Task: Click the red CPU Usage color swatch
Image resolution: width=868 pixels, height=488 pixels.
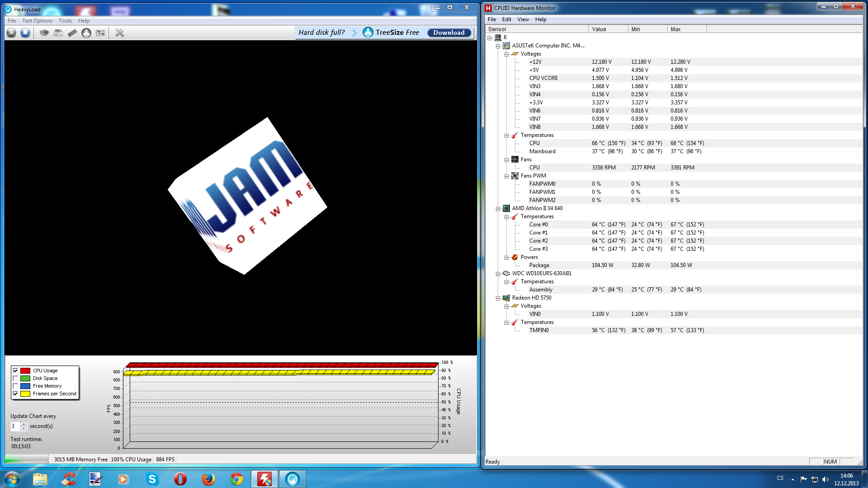Action: pyautogui.click(x=25, y=371)
